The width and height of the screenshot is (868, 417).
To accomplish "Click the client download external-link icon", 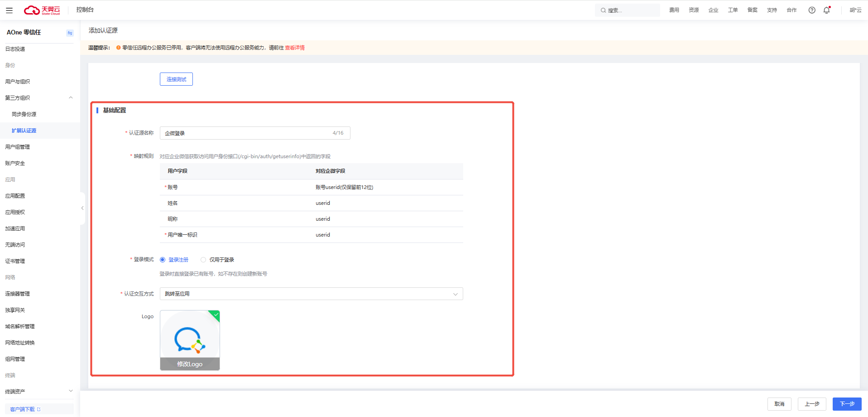I will tap(39, 409).
